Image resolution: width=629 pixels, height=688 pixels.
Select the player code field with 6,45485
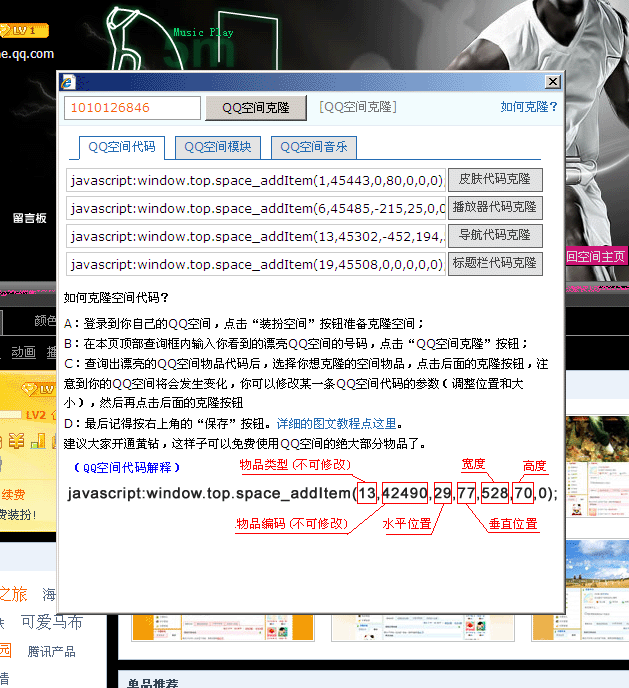click(x=256, y=208)
